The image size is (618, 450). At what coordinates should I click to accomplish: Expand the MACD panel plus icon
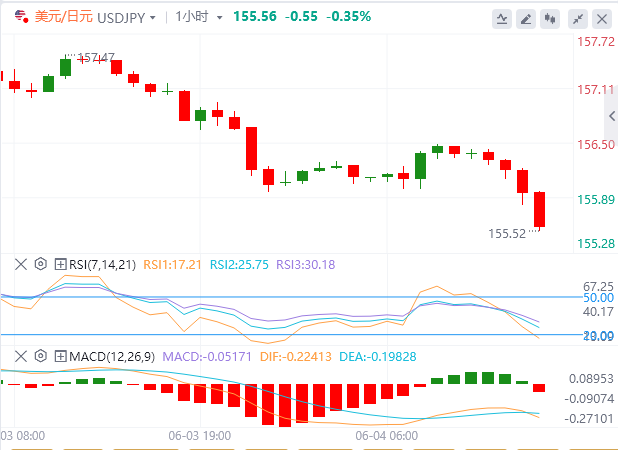click(x=60, y=356)
